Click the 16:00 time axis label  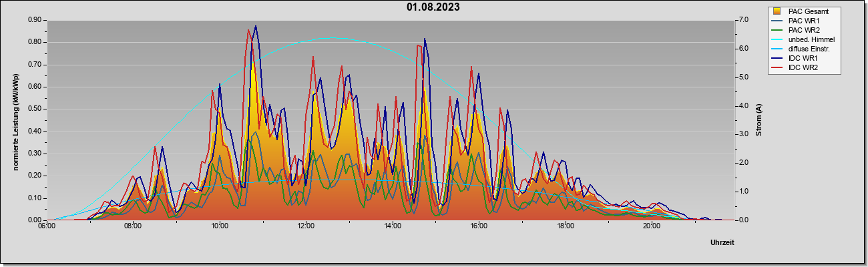pos(479,227)
